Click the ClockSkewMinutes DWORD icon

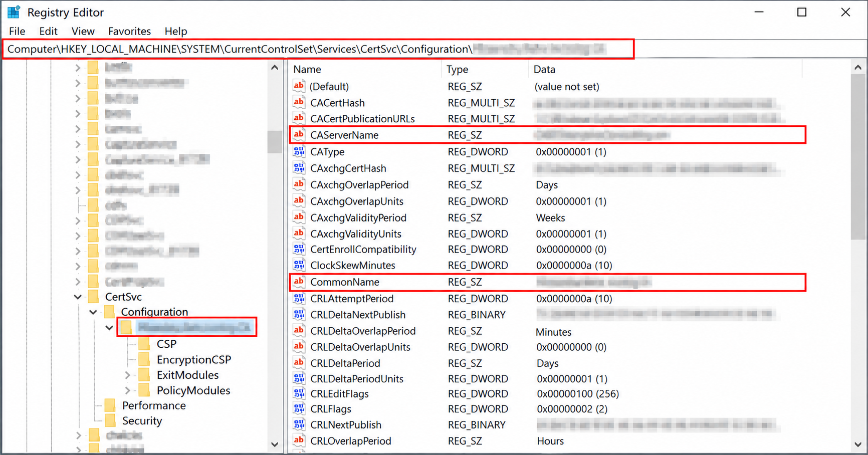tap(299, 265)
